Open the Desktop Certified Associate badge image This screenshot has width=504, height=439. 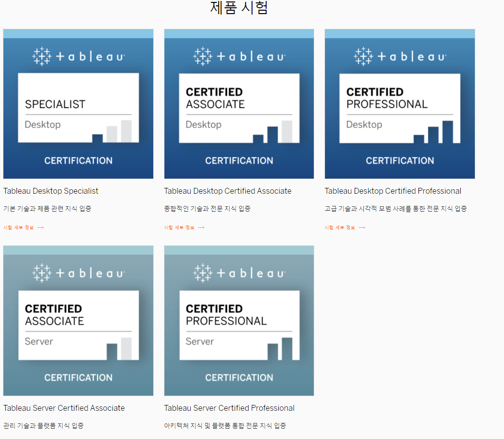239,104
